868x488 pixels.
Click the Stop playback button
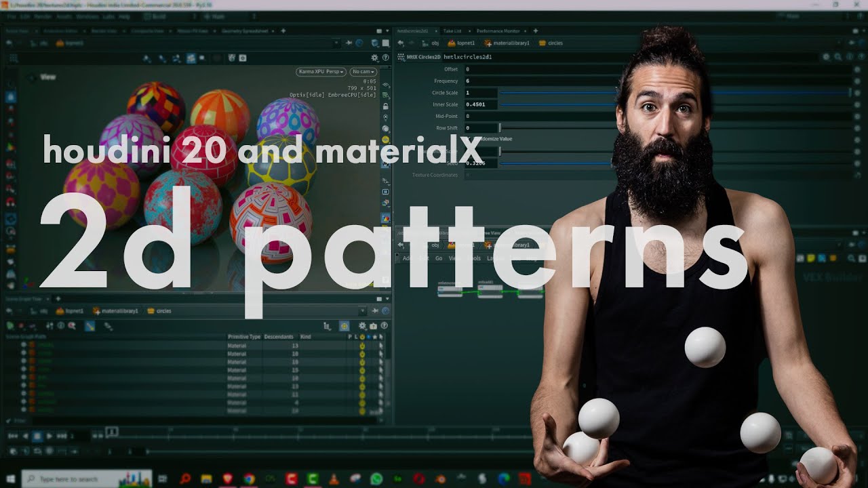[38, 436]
